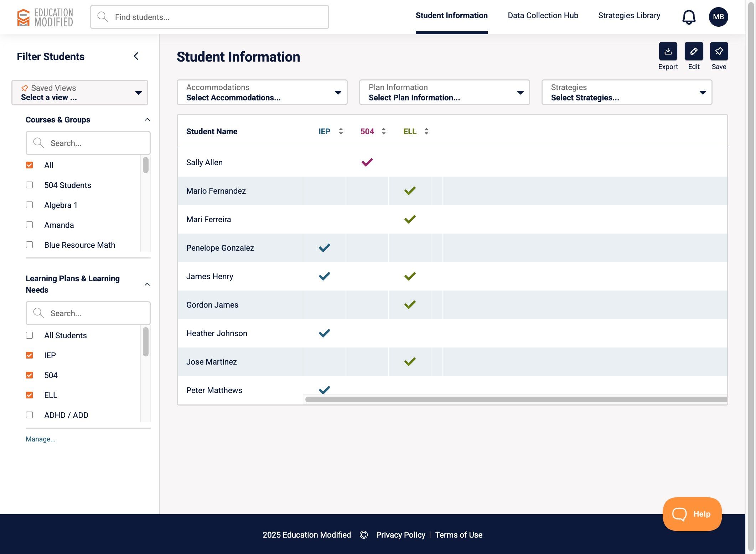Uncheck the IEP learning plan checkbox

(30, 355)
